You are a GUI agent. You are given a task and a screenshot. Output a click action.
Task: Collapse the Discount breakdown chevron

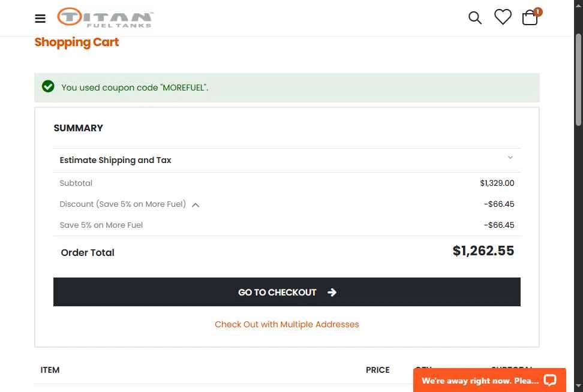196,205
